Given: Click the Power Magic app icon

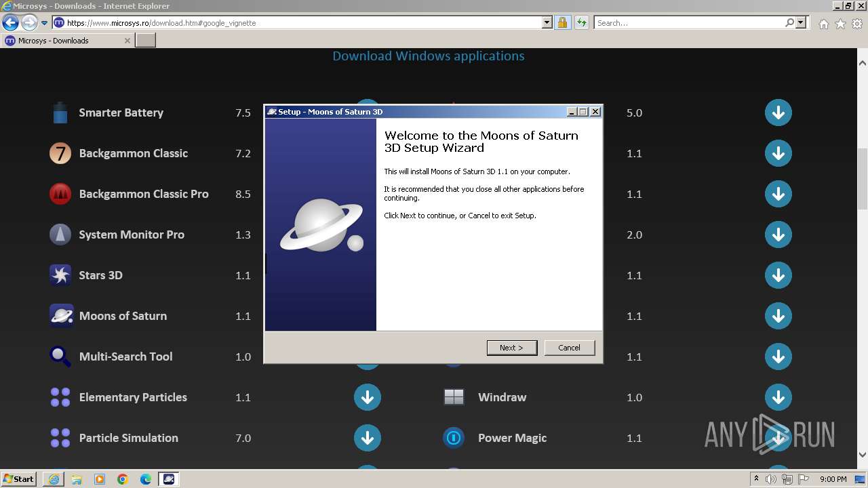Looking at the screenshot, I should 454,438.
